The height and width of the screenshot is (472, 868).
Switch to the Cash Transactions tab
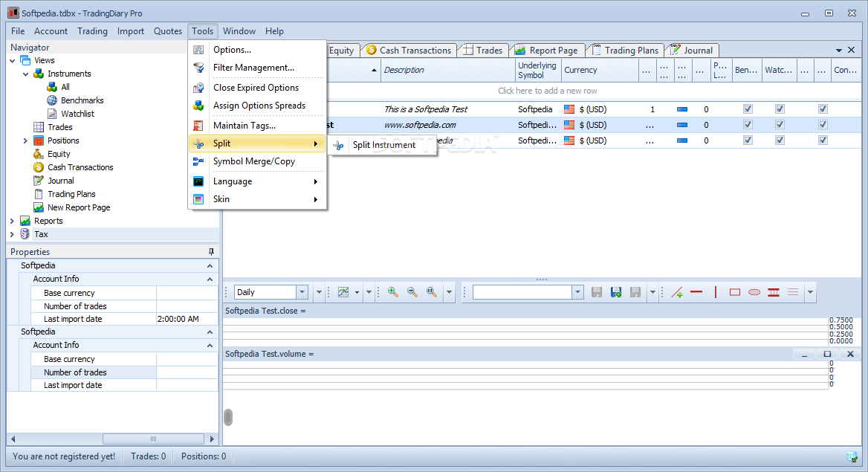[409, 51]
